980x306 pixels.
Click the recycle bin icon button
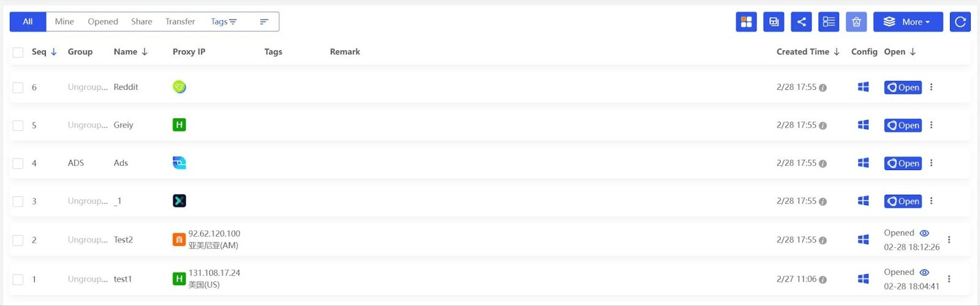pos(856,22)
